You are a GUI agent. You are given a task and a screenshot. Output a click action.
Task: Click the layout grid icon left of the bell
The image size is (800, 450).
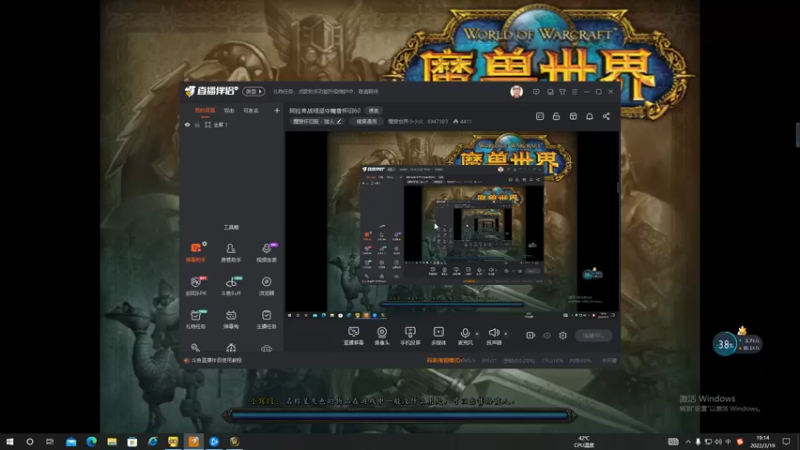573,116
